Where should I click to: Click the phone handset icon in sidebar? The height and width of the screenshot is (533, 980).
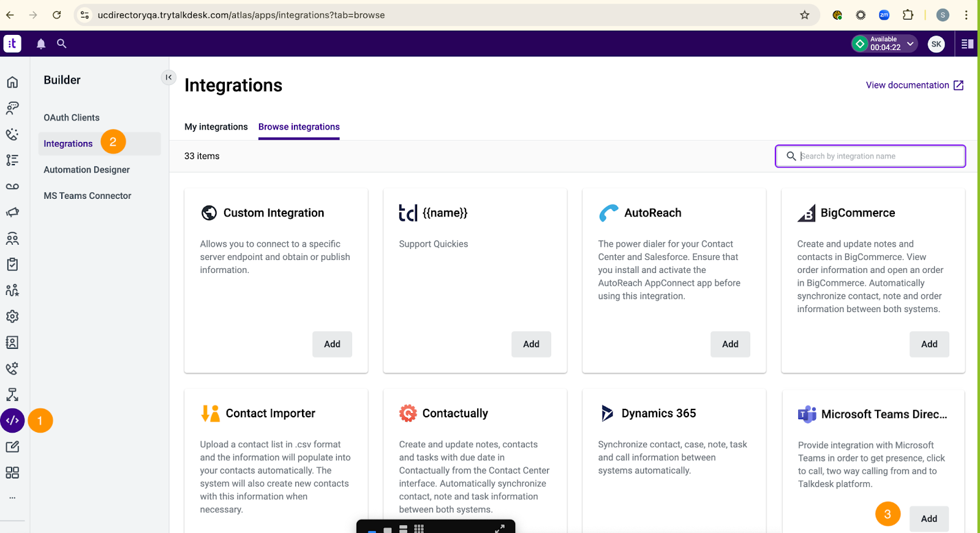tap(12, 134)
